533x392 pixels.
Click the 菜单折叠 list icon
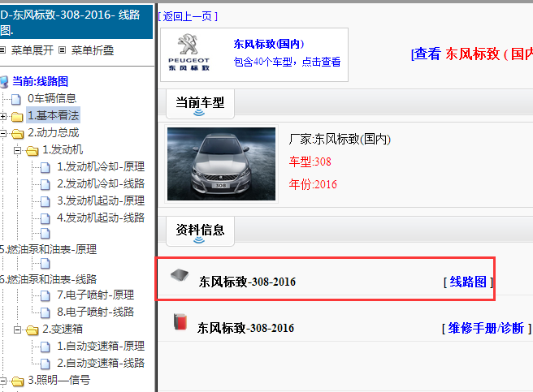pos(62,50)
